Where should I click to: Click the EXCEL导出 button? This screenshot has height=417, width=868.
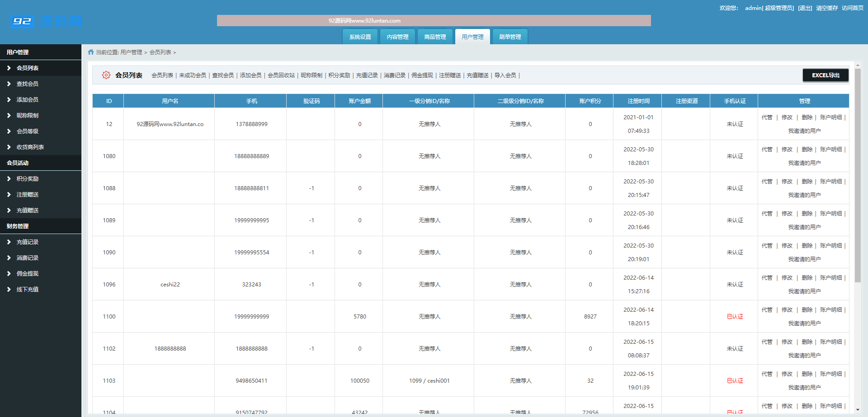(826, 75)
